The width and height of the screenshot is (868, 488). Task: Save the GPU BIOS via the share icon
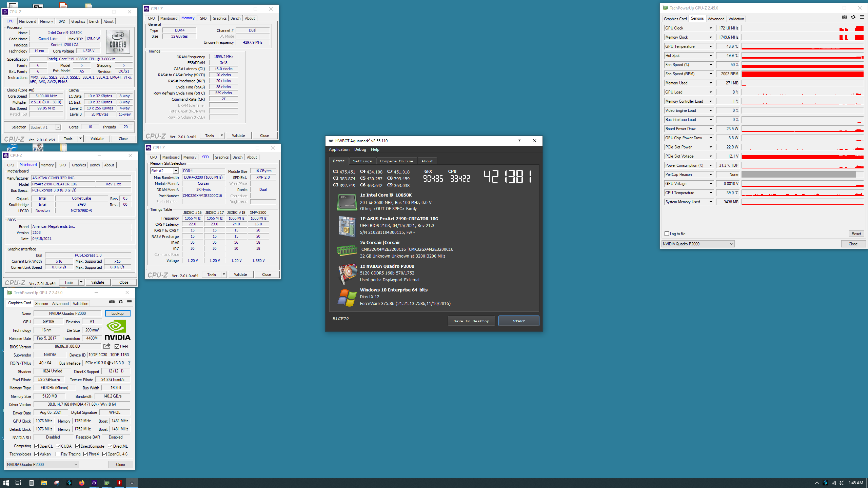pyautogui.click(x=107, y=346)
